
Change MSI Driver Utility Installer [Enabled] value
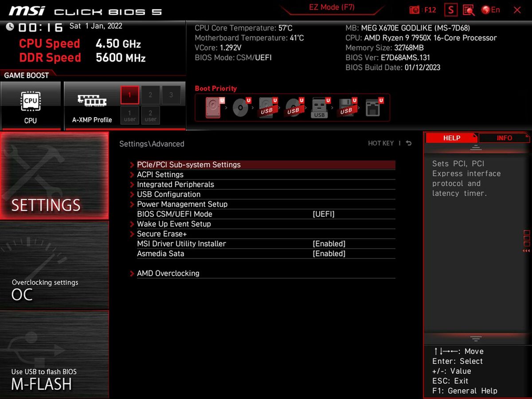click(x=329, y=244)
